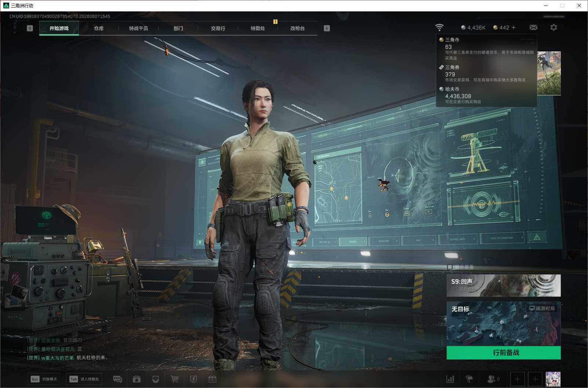Open the 仓库 tab
588x388 pixels.
coord(99,28)
